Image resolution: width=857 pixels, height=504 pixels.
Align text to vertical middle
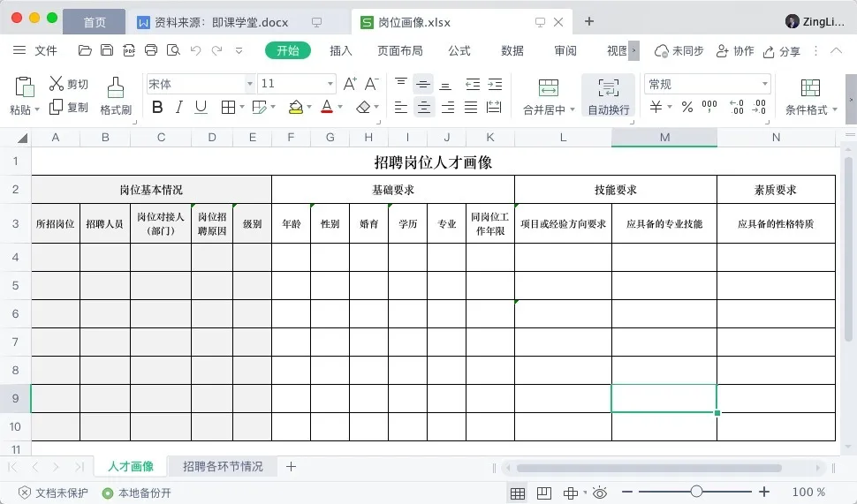423,84
